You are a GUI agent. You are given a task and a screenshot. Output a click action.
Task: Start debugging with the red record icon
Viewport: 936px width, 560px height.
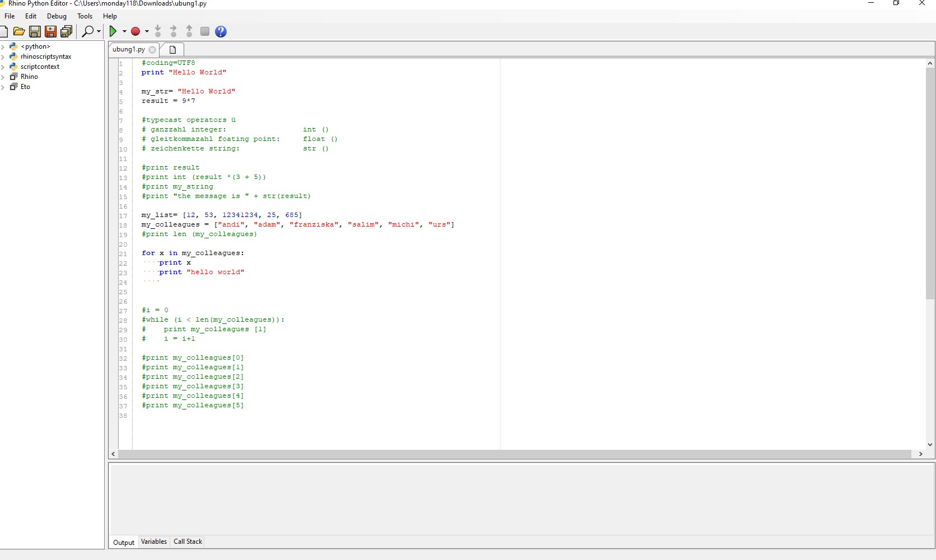pyautogui.click(x=135, y=31)
